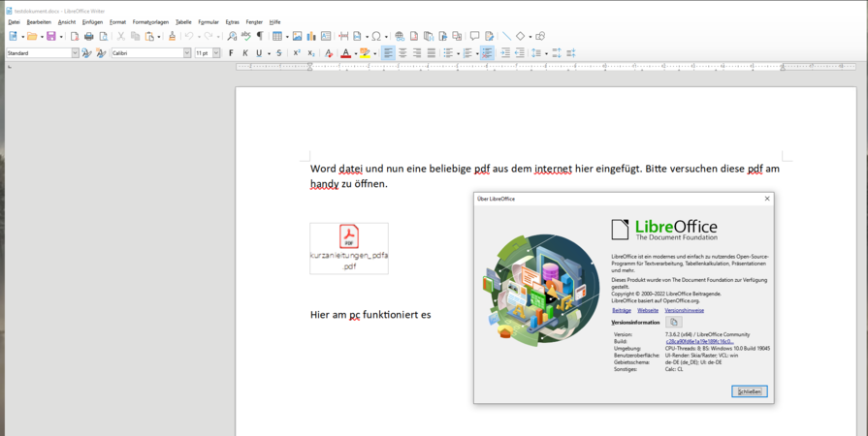
Task: Copy selection via toolbar icon
Action: (x=135, y=37)
